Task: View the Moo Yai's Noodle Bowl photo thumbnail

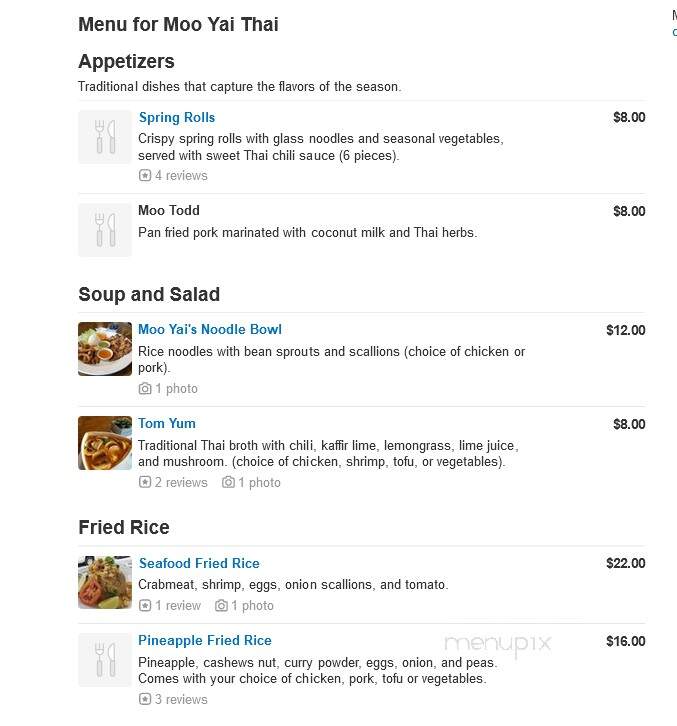Action: click(105, 349)
